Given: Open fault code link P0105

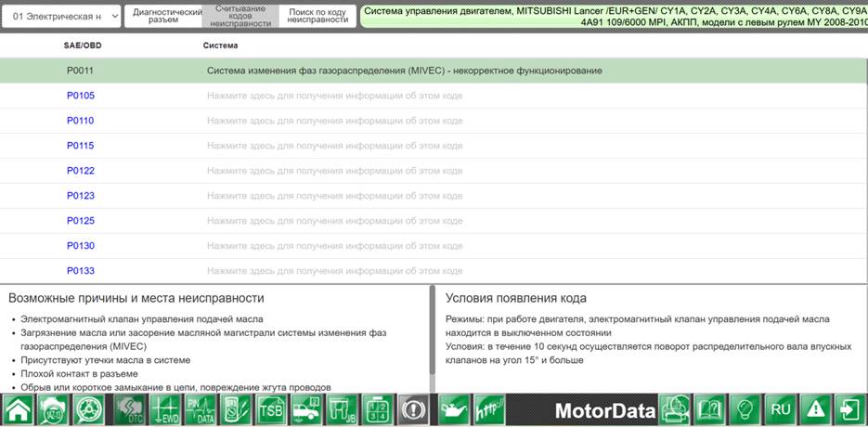Looking at the screenshot, I should (x=81, y=96).
